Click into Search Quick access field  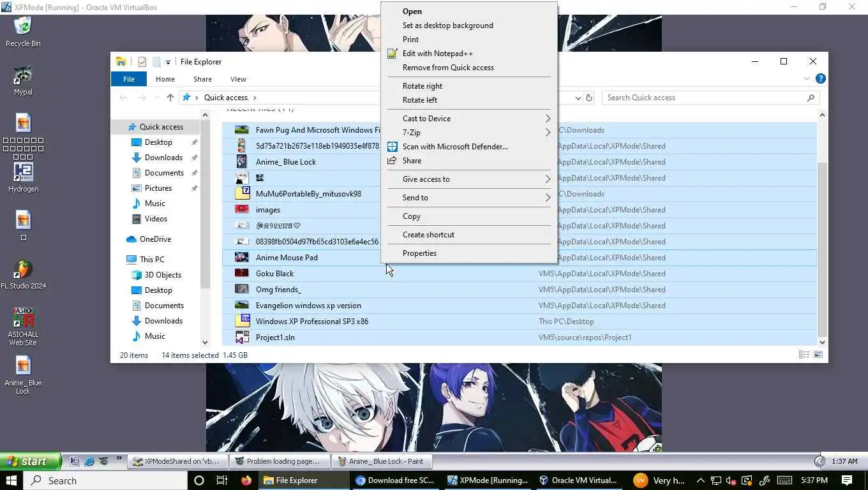click(x=704, y=98)
